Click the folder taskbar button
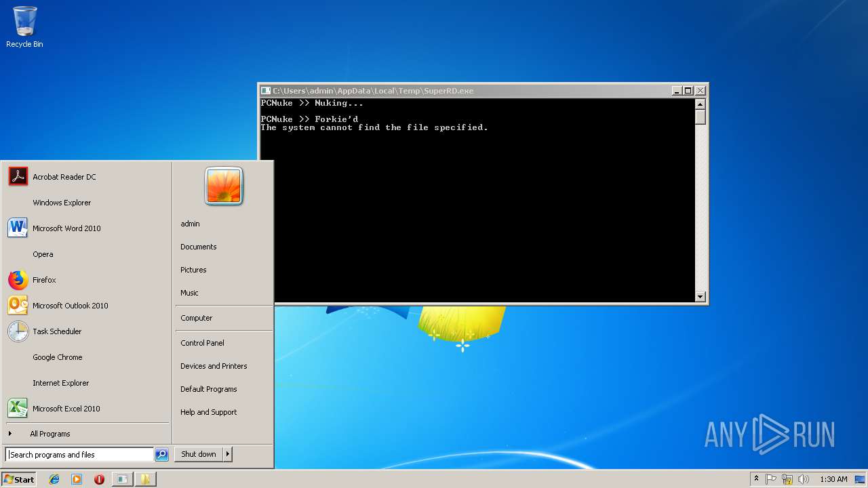 (x=145, y=479)
